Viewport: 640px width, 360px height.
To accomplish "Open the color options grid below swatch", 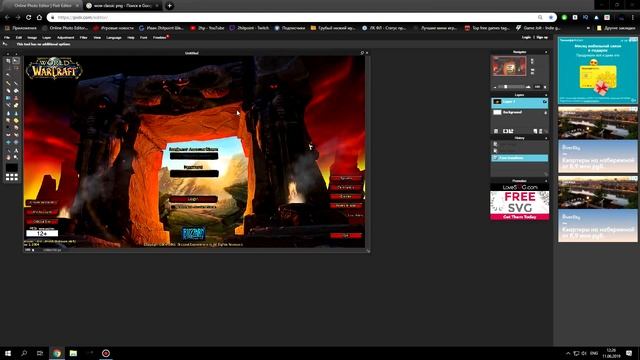I will 12,177.
